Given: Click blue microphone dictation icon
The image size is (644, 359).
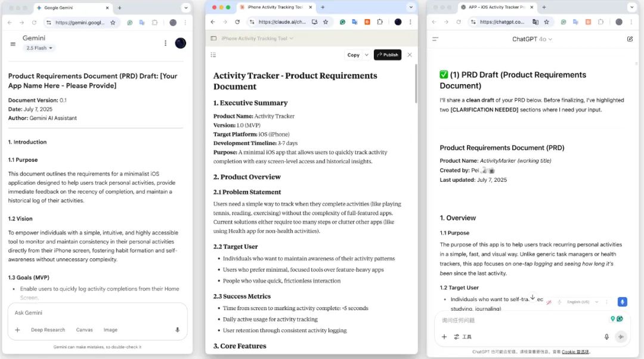Looking at the screenshot, I should point(622,302).
